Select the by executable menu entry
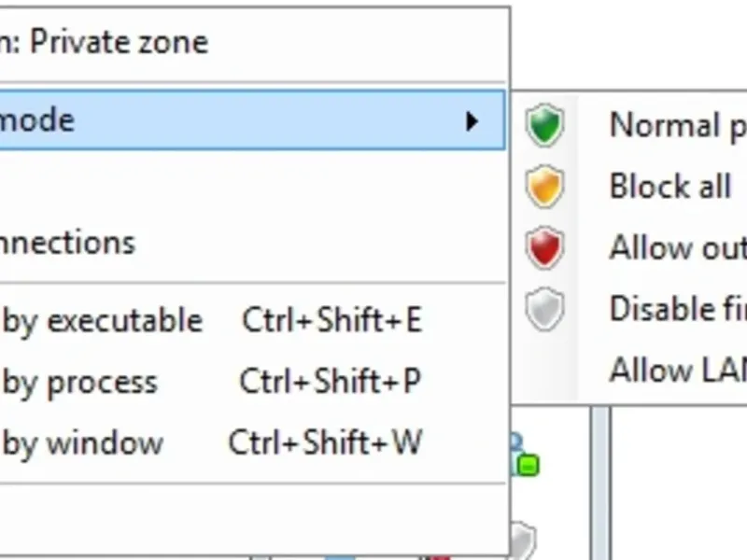 click(103, 321)
